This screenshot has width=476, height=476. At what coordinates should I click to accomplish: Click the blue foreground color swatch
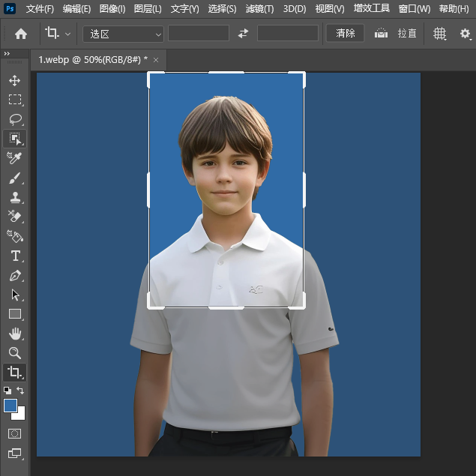tap(10, 406)
